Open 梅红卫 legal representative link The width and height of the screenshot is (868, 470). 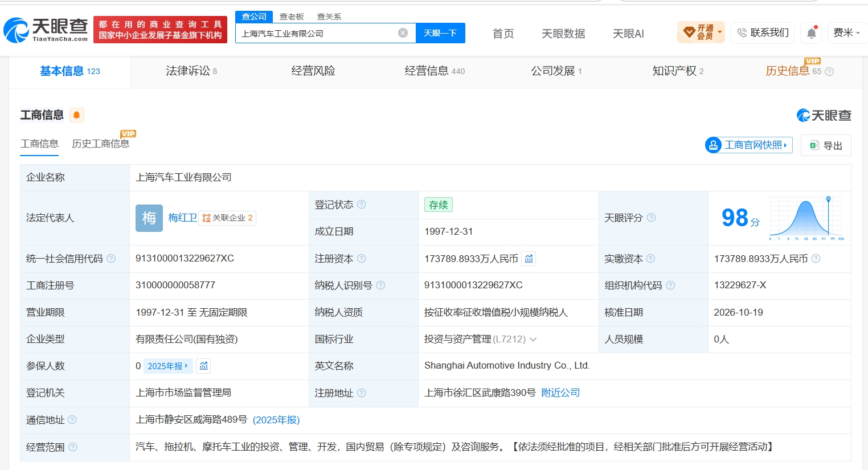tap(182, 218)
